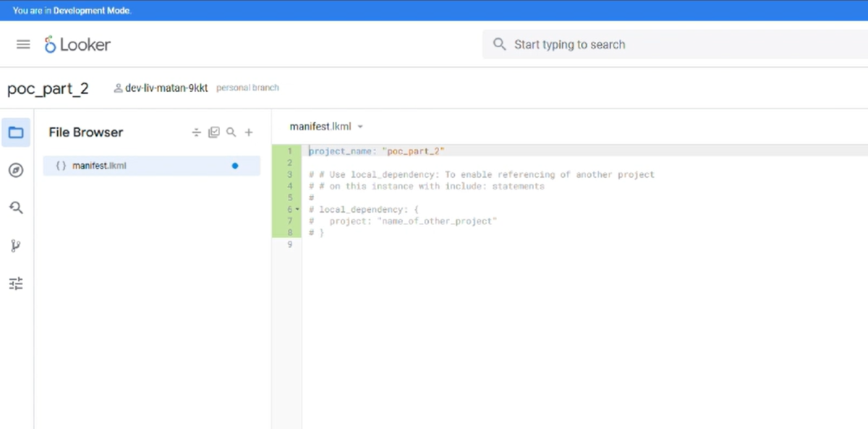The image size is (868, 429).
Task: Click the blue unsaved changes dot on manifest.lkml
Action: coord(234,165)
